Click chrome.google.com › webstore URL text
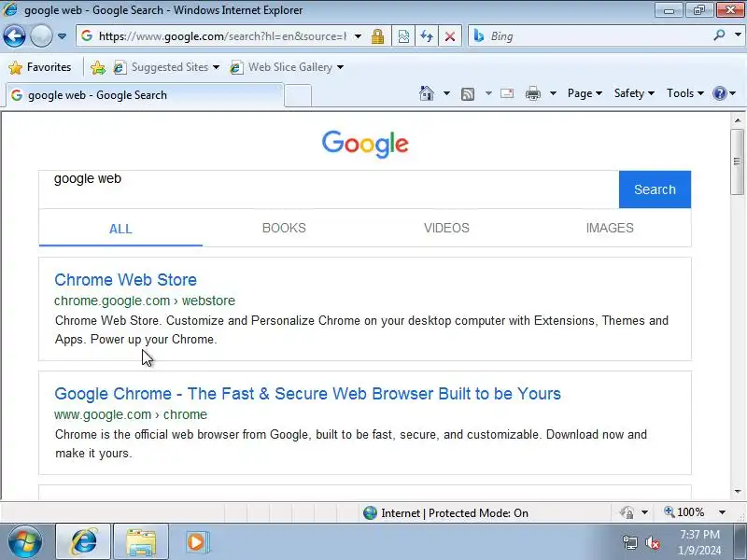This screenshot has width=747, height=560. (x=145, y=301)
